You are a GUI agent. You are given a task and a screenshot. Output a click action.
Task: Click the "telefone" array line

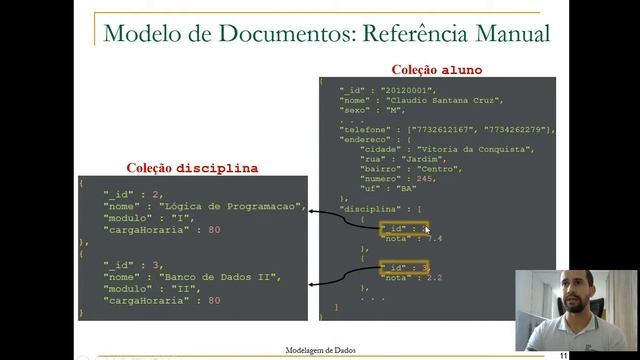tap(447, 130)
